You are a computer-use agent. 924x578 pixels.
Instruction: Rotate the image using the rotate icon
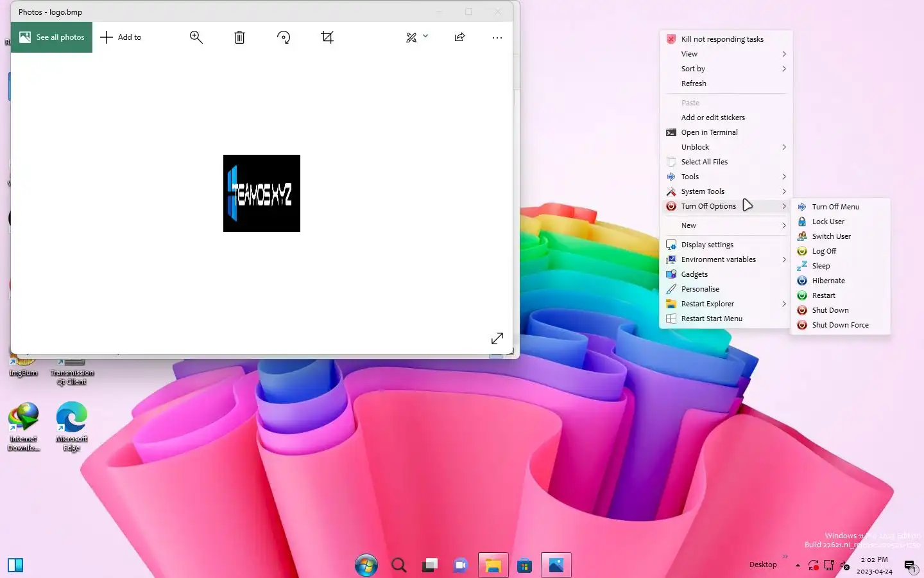pos(284,37)
